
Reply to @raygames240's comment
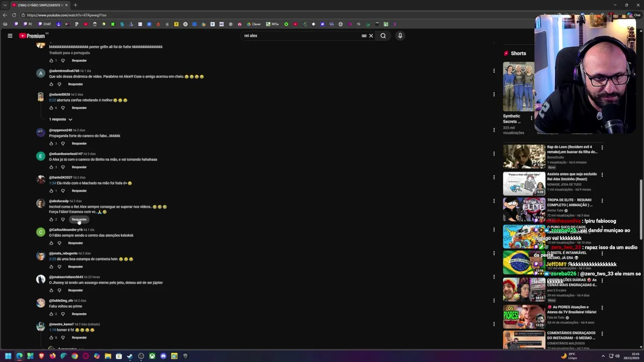click(79, 143)
